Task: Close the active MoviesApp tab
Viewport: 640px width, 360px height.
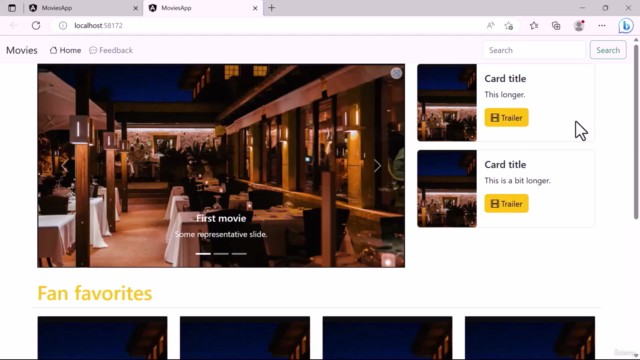Action: click(x=255, y=8)
